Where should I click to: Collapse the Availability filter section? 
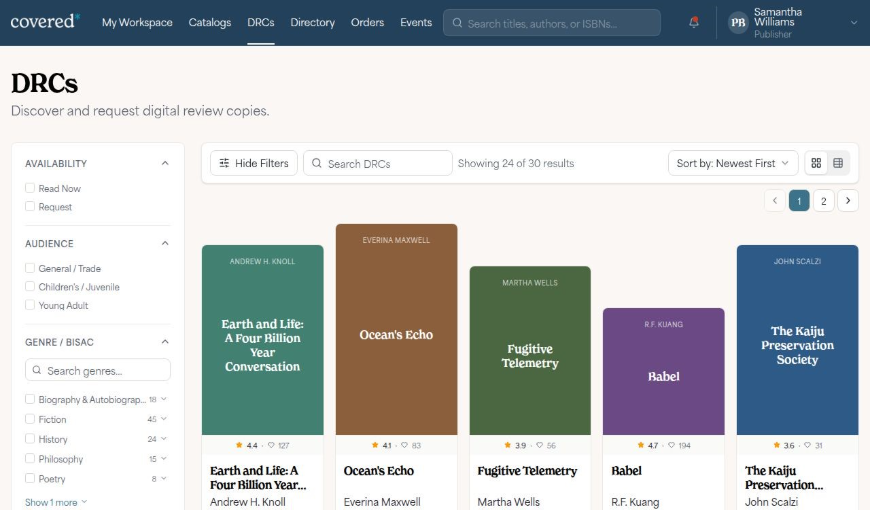(165, 163)
